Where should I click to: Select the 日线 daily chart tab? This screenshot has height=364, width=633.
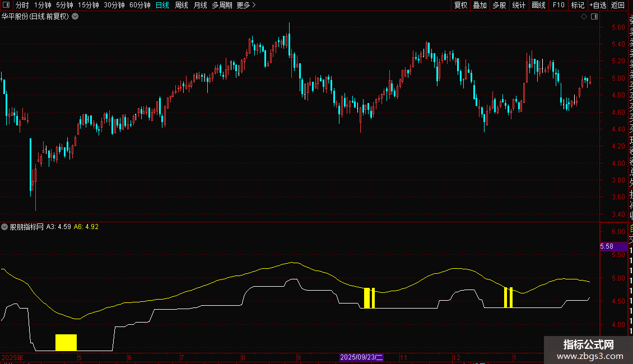[162, 5]
